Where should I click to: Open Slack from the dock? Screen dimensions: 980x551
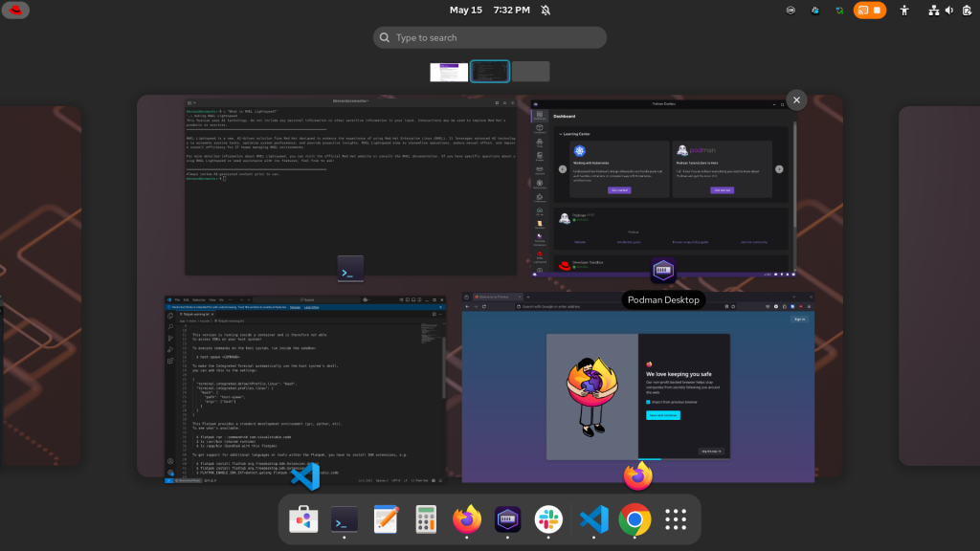tap(548, 519)
